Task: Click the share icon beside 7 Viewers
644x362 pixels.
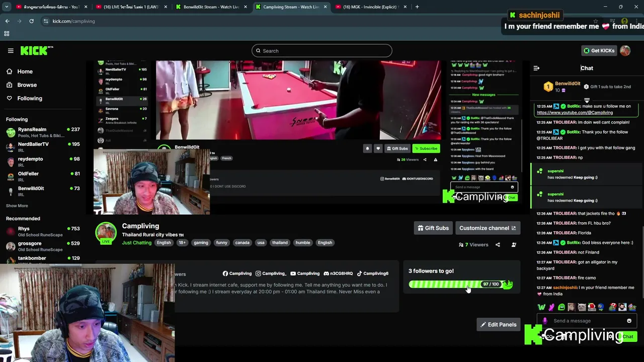Action: (x=498, y=245)
